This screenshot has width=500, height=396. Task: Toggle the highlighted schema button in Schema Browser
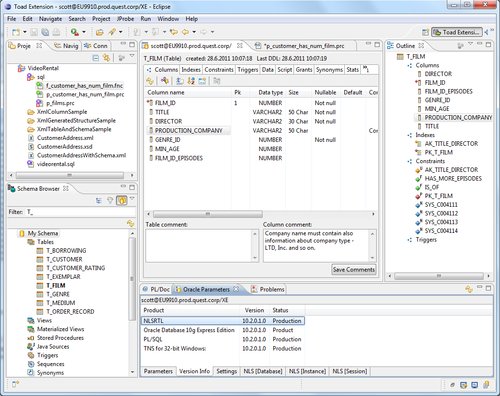pyautogui.click(x=122, y=200)
